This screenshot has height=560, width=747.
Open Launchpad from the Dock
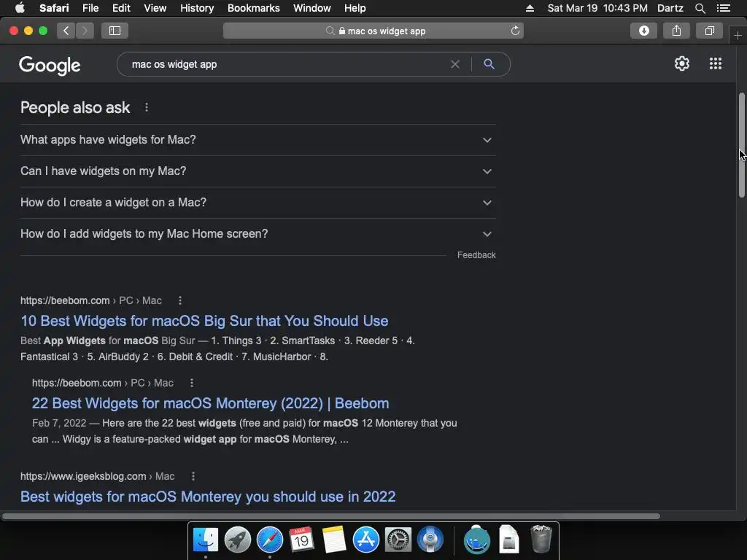pyautogui.click(x=237, y=540)
